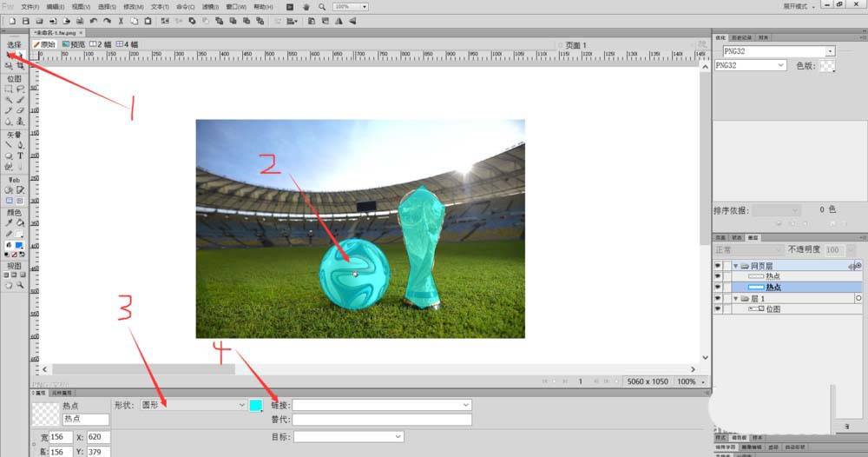Screen dimensions: 868x457
Task: Click the Redo arrow in the toolbar
Action: [x=106, y=20]
